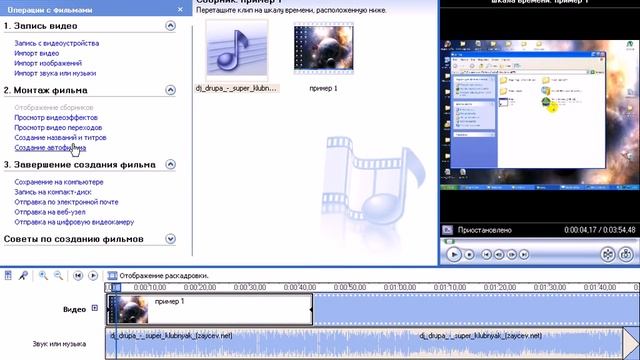Open 'Просмотр видео переходов' link
The height and width of the screenshot is (360, 640).
(58, 127)
